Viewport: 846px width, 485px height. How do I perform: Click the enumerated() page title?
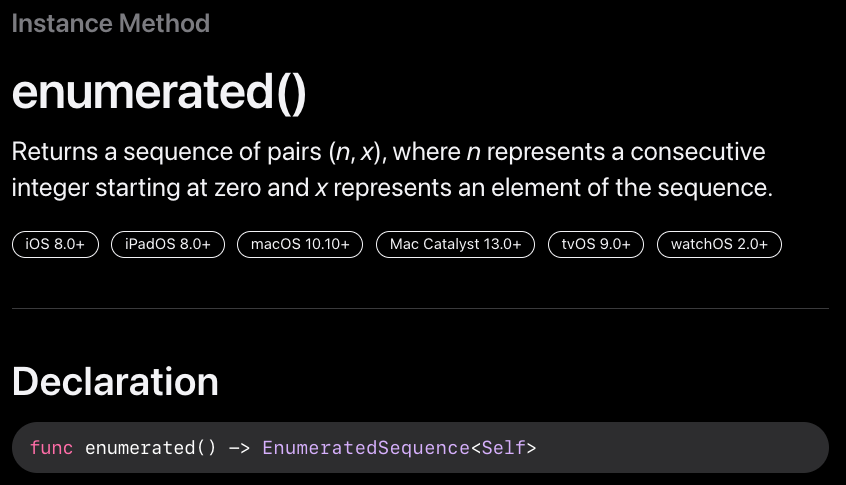coord(159,93)
